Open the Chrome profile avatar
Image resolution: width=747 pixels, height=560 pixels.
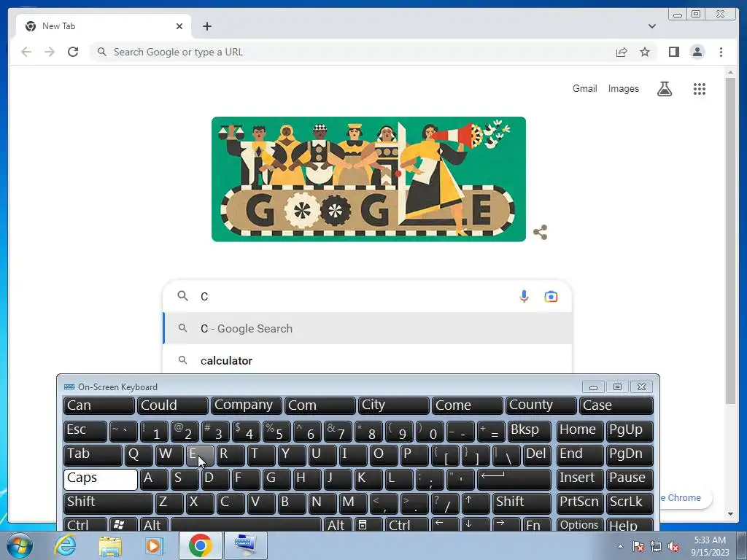point(697,52)
